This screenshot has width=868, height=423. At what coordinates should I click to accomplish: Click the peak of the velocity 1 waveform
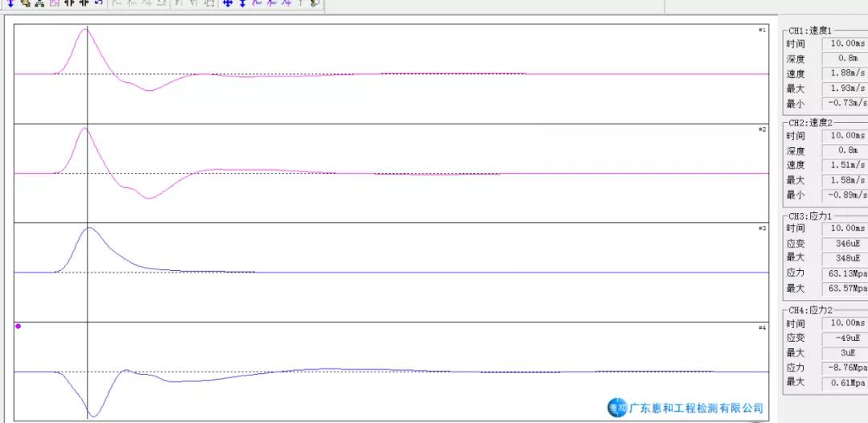coord(85,29)
